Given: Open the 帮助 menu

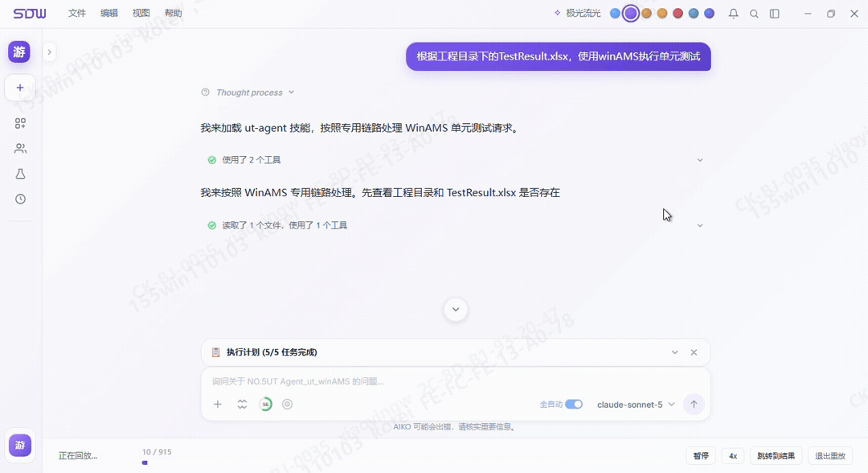Looking at the screenshot, I should [x=174, y=14].
